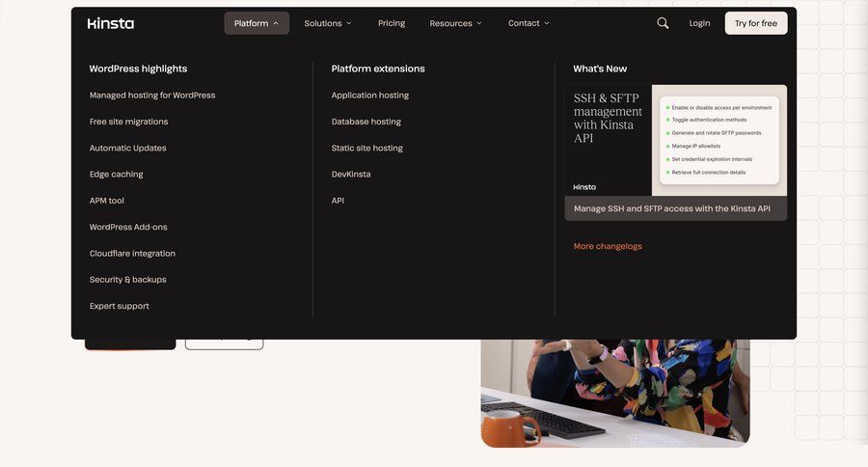This screenshot has height=467, width=868.
Task: Expand the Solutions dropdown
Action: pyautogui.click(x=328, y=23)
